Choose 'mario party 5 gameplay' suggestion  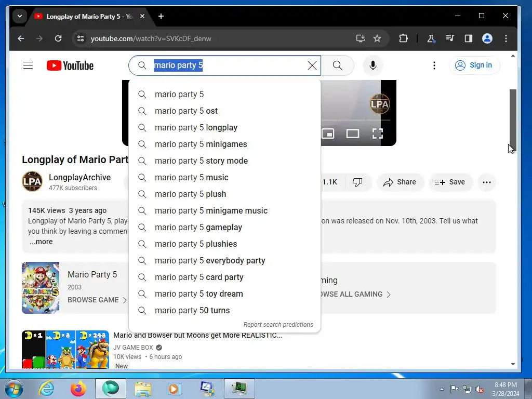[x=224, y=228]
